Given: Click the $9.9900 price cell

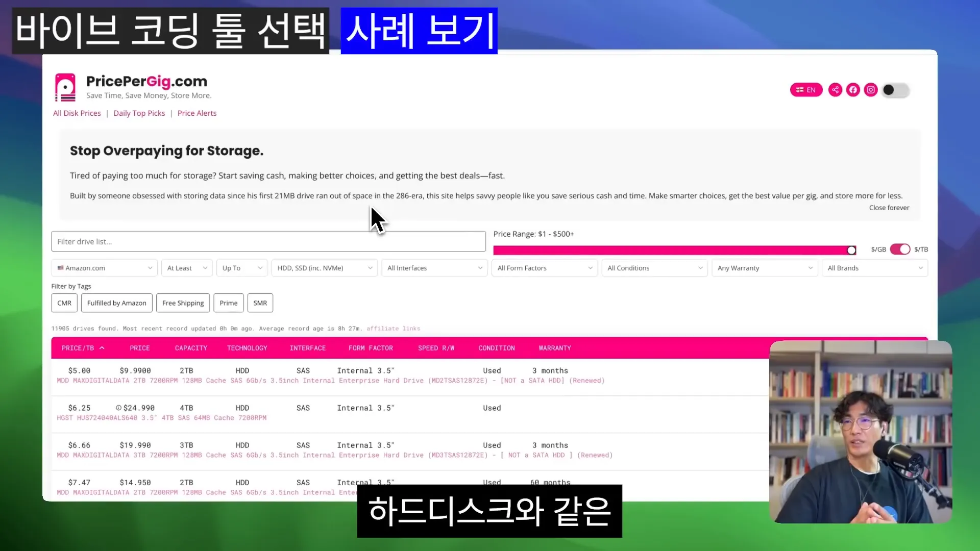Looking at the screenshot, I should coord(135,371).
